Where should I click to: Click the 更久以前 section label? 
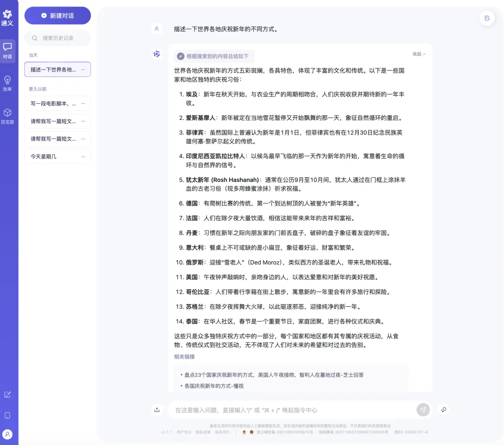pyautogui.click(x=38, y=89)
